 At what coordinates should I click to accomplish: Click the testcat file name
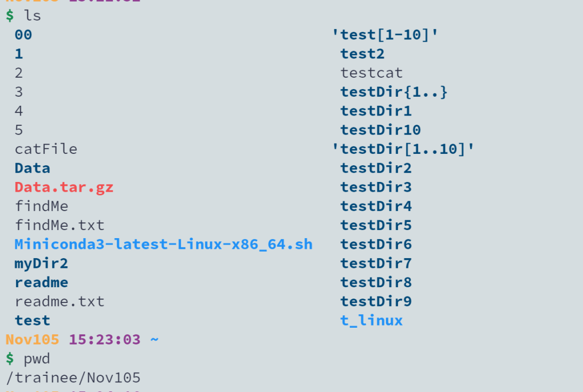[371, 73]
